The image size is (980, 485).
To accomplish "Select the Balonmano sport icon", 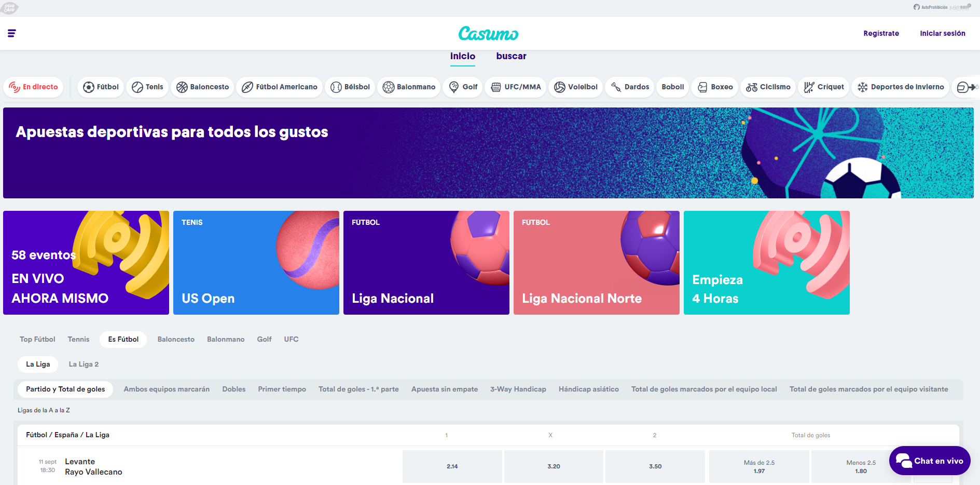I will pos(389,87).
